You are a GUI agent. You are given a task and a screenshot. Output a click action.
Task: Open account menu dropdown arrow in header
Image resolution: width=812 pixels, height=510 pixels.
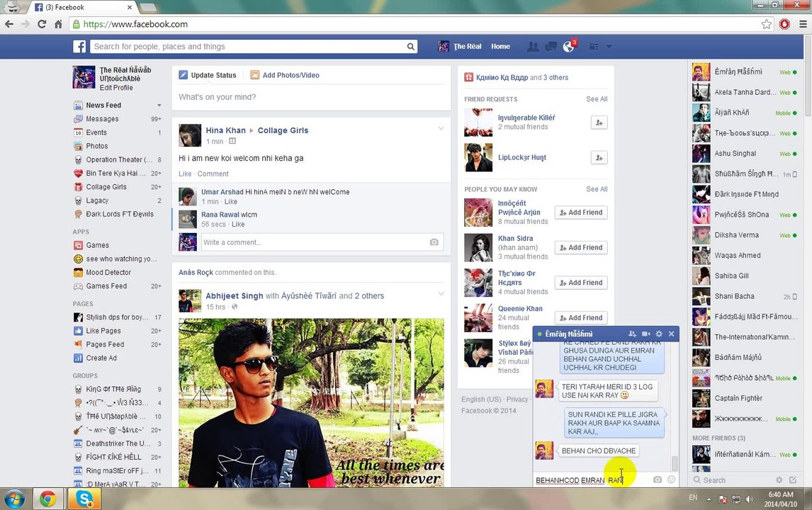pos(609,47)
